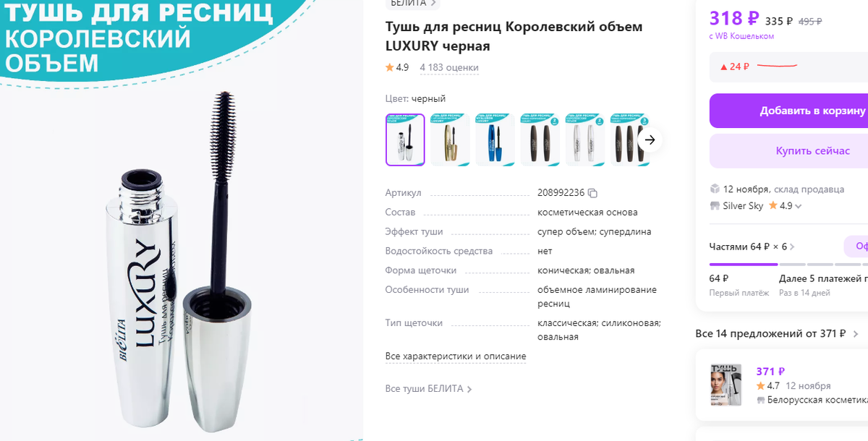868x441 pixels.
Task: Open БЕЛИТА brand breadcrumb chevron
Action: pos(433,3)
